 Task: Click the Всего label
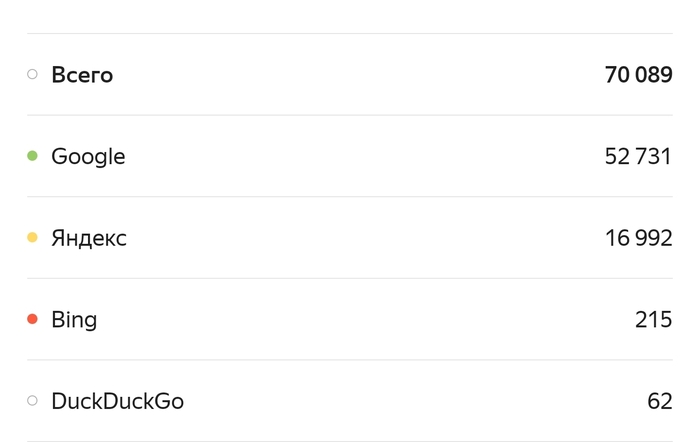coord(82,75)
